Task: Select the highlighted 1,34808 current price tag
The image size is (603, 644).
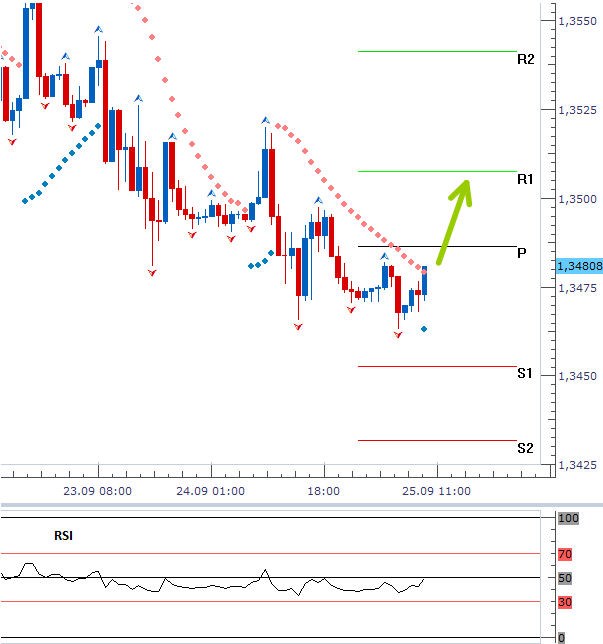Action: pos(579,266)
